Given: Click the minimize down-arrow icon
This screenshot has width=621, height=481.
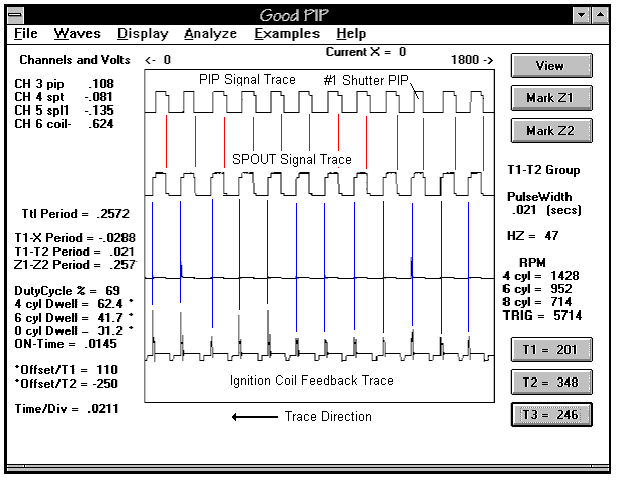Looking at the screenshot, I should click(x=582, y=15).
